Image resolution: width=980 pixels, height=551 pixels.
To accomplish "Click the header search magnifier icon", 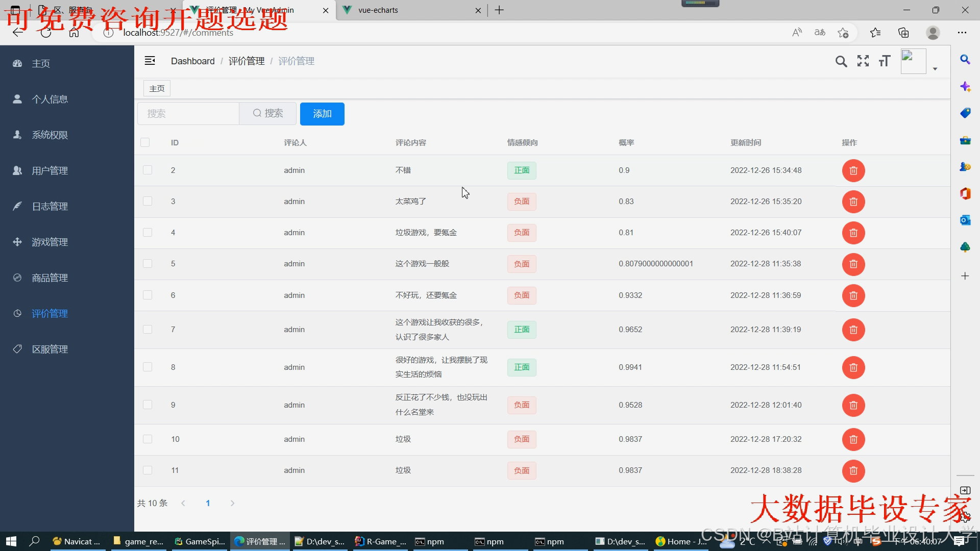I will [x=841, y=62].
